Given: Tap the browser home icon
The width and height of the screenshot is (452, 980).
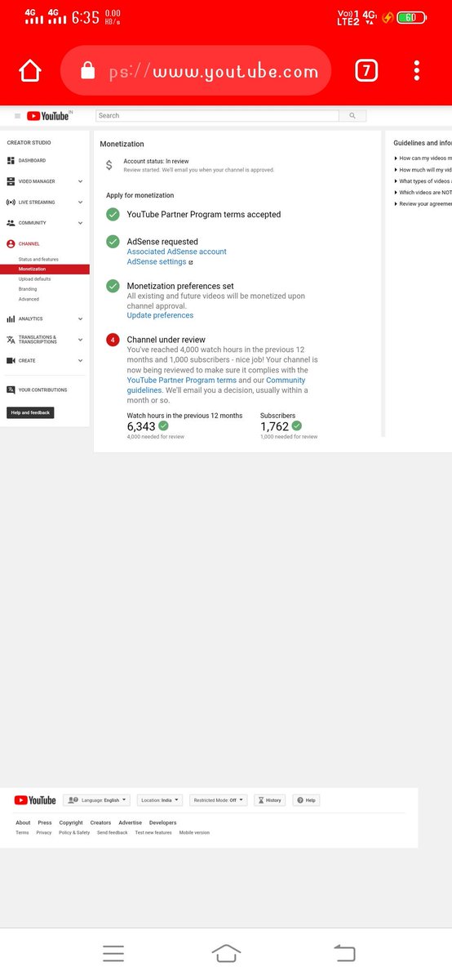Looking at the screenshot, I should pyautogui.click(x=30, y=71).
